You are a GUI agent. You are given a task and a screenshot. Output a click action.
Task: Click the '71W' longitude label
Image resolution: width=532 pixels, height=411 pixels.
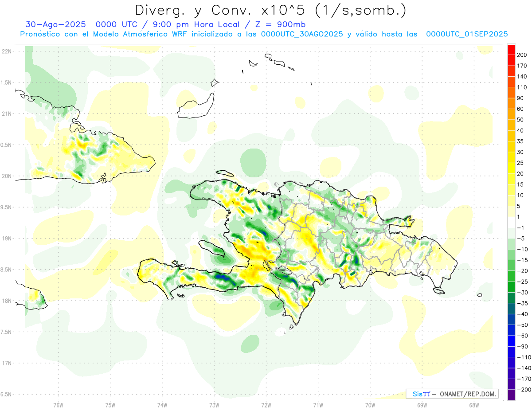(x=318, y=404)
